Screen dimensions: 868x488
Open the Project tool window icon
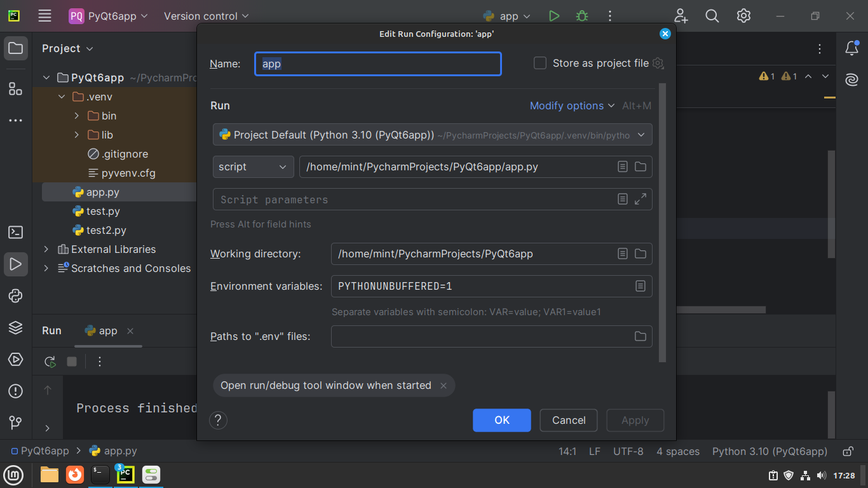point(16,48)
